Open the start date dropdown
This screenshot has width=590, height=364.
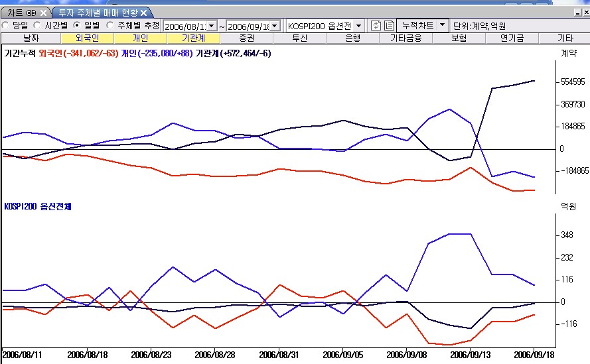pos(212,26)
